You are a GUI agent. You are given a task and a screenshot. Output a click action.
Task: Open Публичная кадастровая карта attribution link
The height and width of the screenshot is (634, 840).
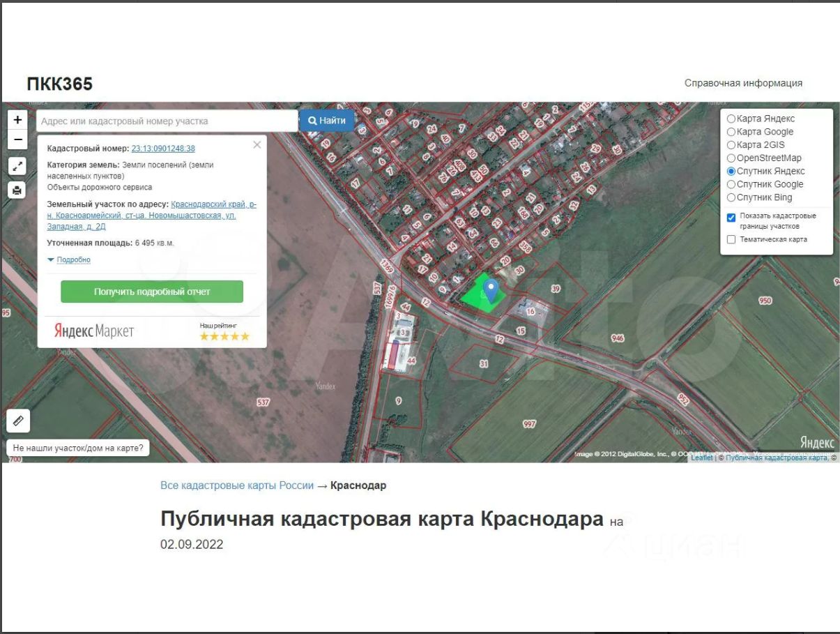[777, 458]
